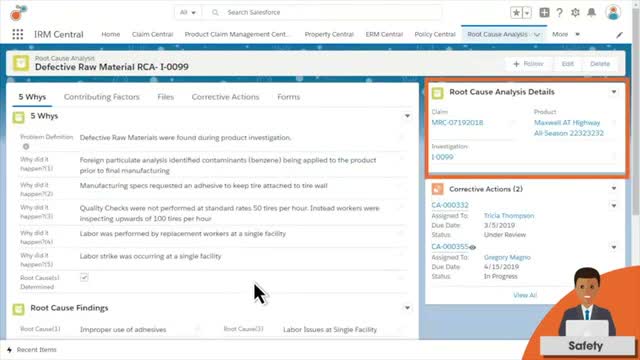This screenshot has width=640, height=360.
Task: Click the Root Cause Analysis record header icon
Action: click(21, 63)
